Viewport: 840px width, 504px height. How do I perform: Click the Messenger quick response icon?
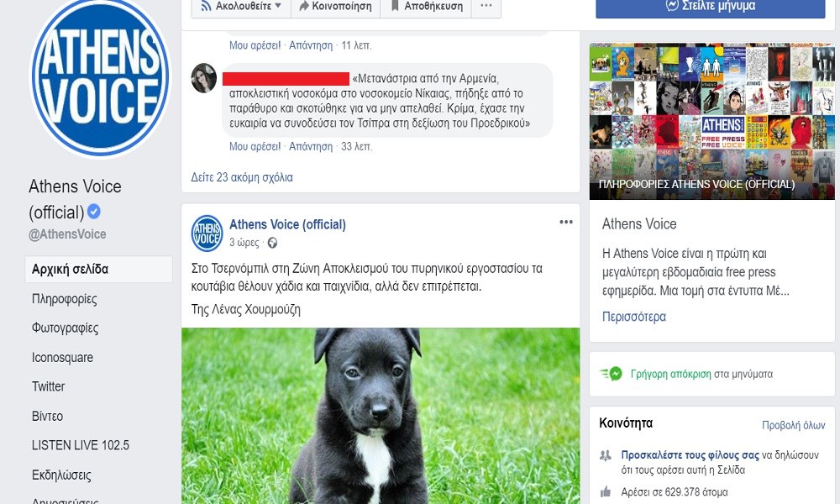pyautogui.click(x=612, y=373)
